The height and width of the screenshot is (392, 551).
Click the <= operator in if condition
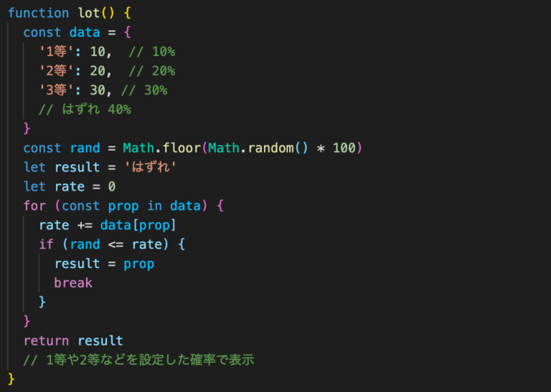point(116,244)
